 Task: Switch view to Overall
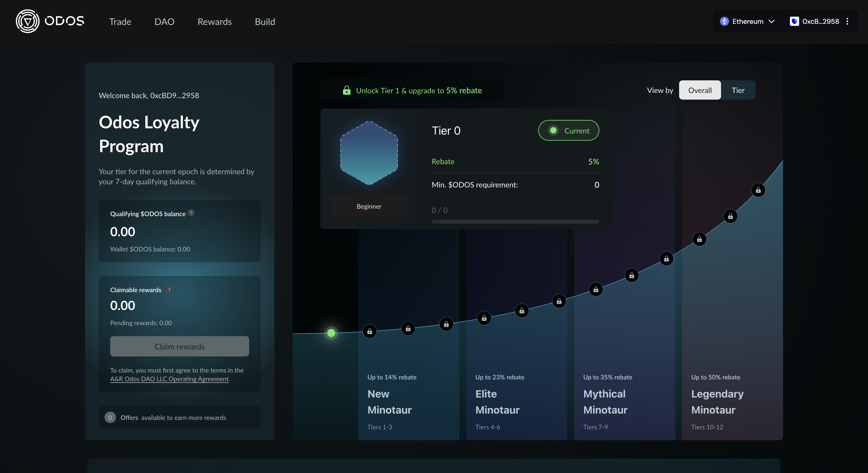[700, 90]
